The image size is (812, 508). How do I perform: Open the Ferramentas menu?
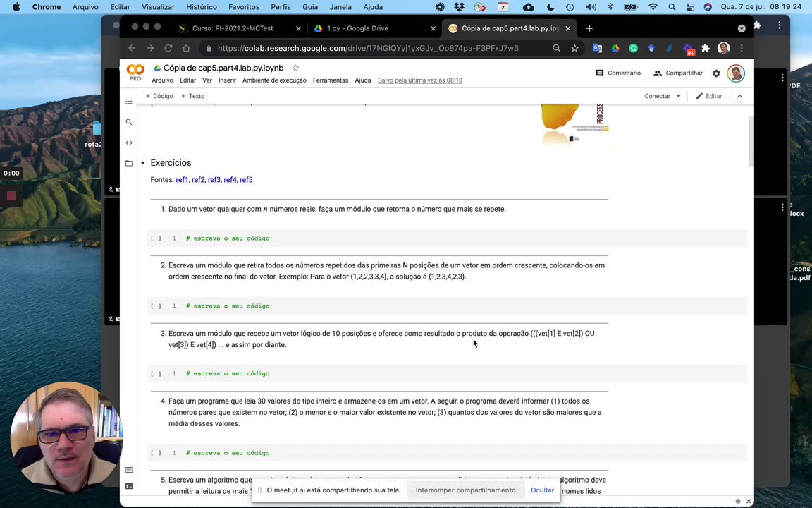click(331, 80)
